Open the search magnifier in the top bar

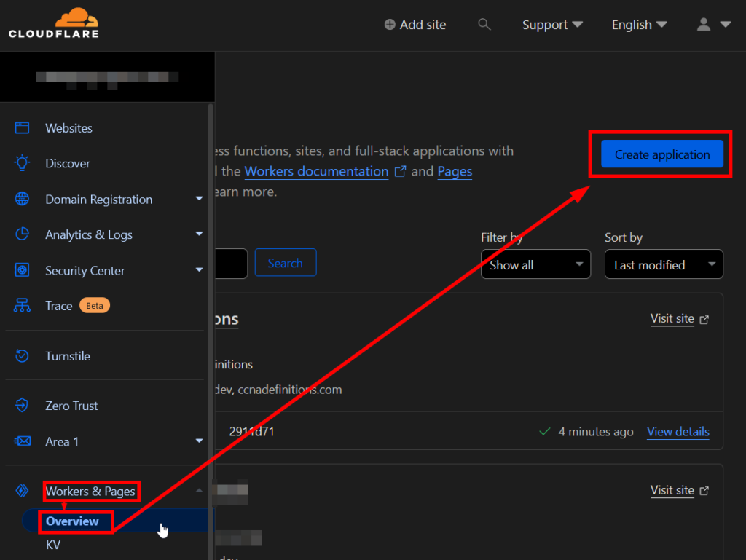click(x=484, y=24)
